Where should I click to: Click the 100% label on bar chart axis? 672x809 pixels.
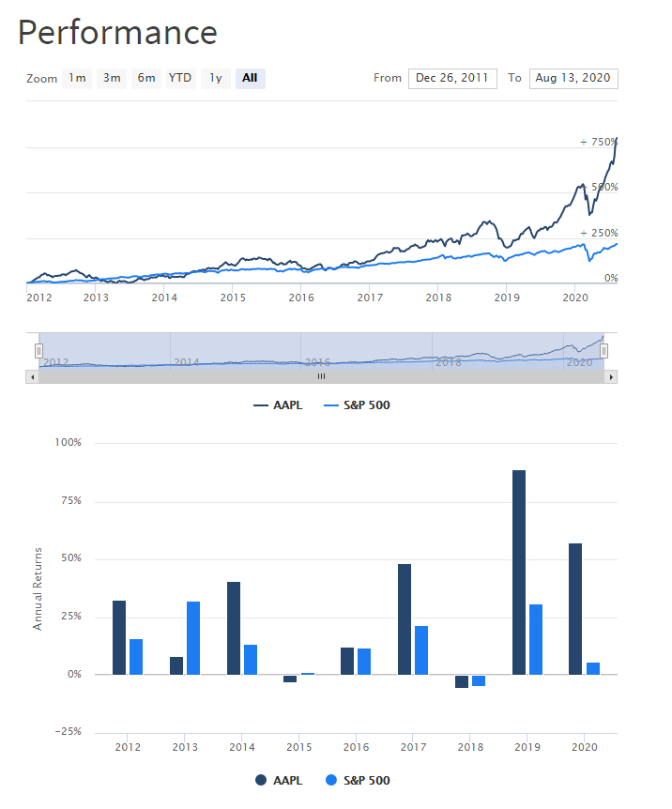(x=69, y=443)
